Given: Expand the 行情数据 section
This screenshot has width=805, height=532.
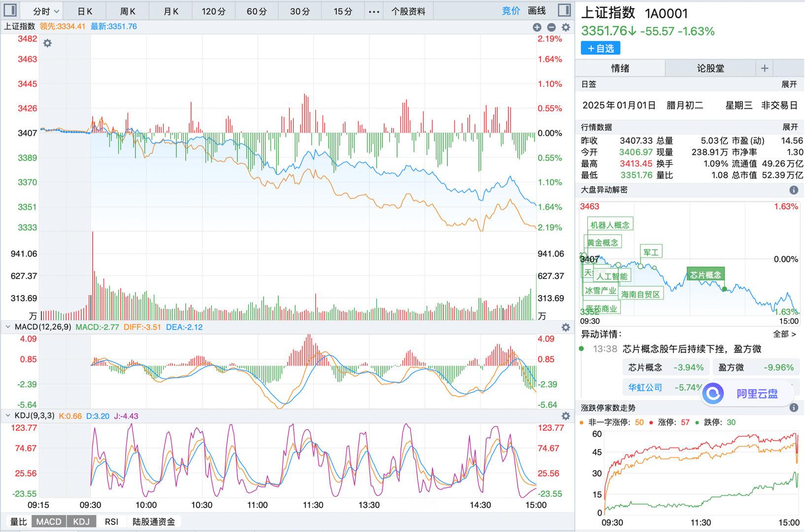Looking at the screenshot, I should (x=789, y=127).
